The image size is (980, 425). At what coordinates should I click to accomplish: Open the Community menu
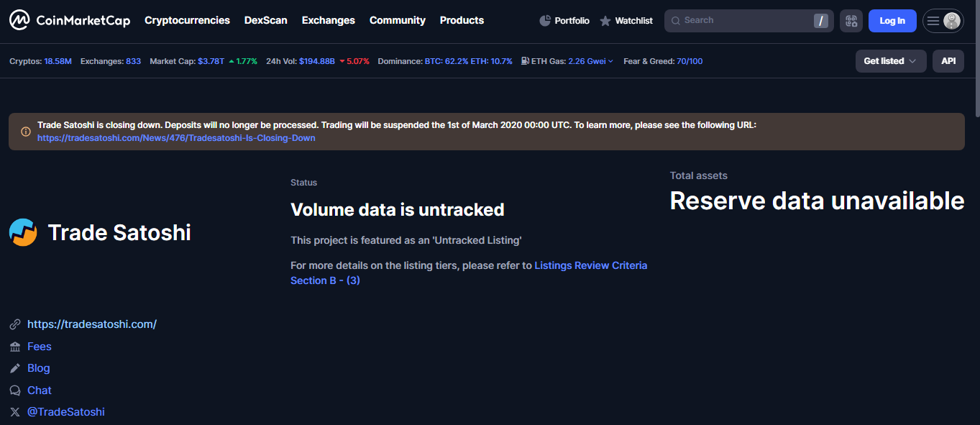398,20
